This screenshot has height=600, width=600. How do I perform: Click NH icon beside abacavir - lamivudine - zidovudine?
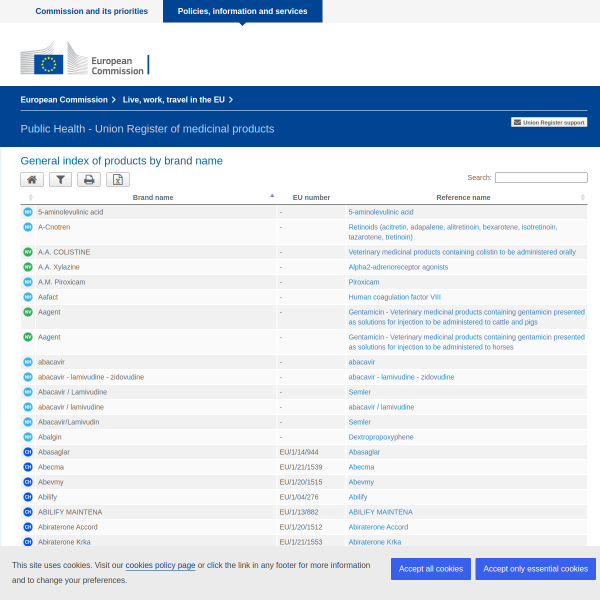[x=28, y=377]
